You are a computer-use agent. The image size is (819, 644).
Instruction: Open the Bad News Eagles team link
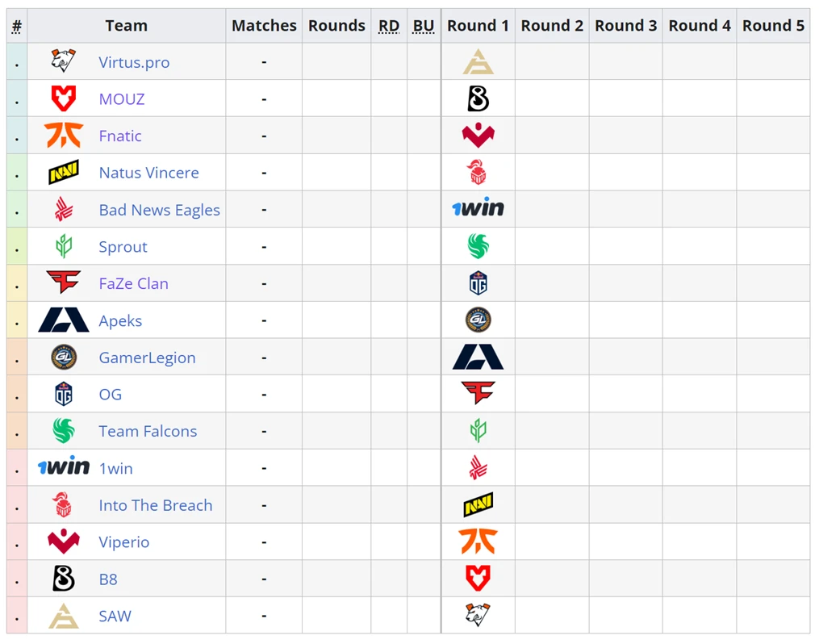159,210
